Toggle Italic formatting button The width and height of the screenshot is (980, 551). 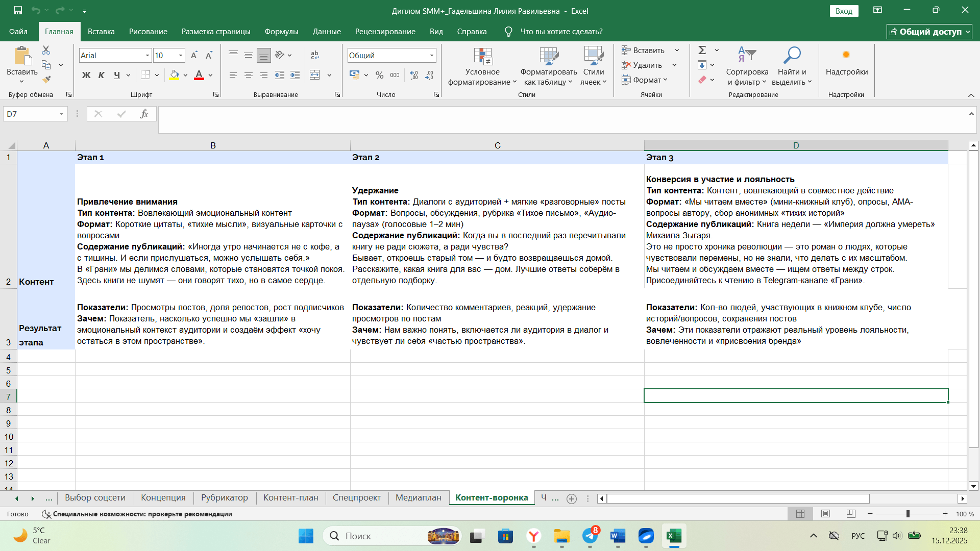tap(102, 75)
